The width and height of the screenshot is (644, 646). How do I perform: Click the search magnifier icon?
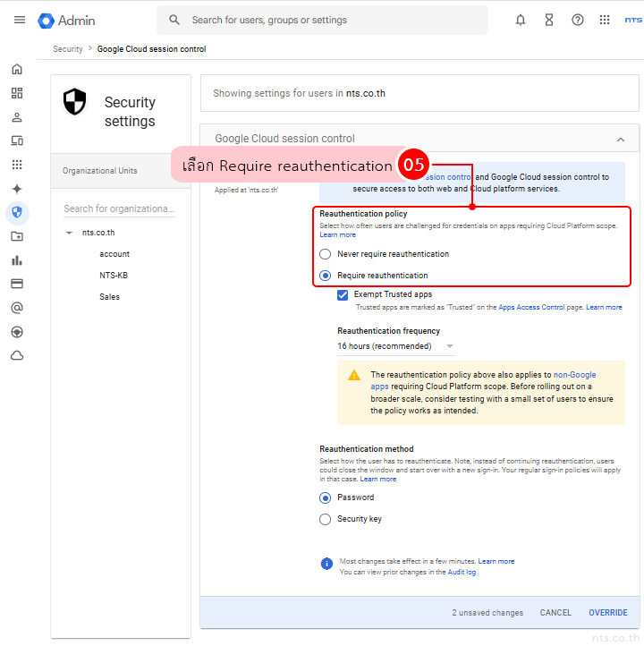(174, 20)
